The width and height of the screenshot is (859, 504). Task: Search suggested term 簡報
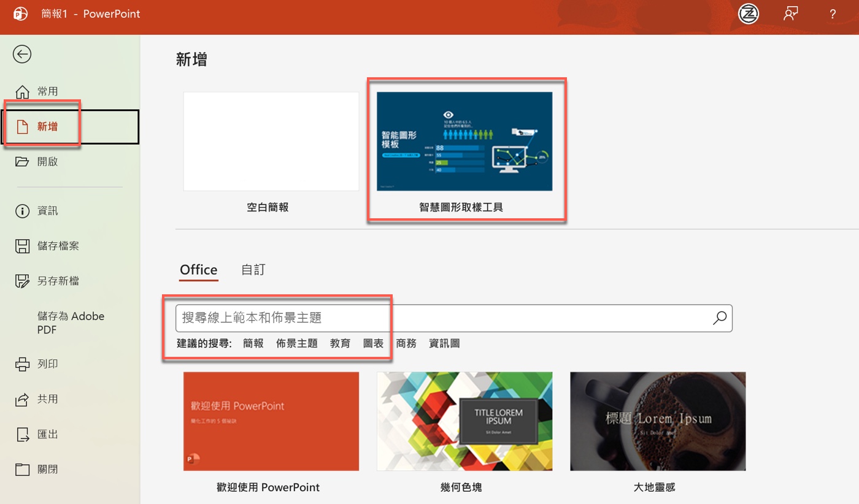coord(253,343)
